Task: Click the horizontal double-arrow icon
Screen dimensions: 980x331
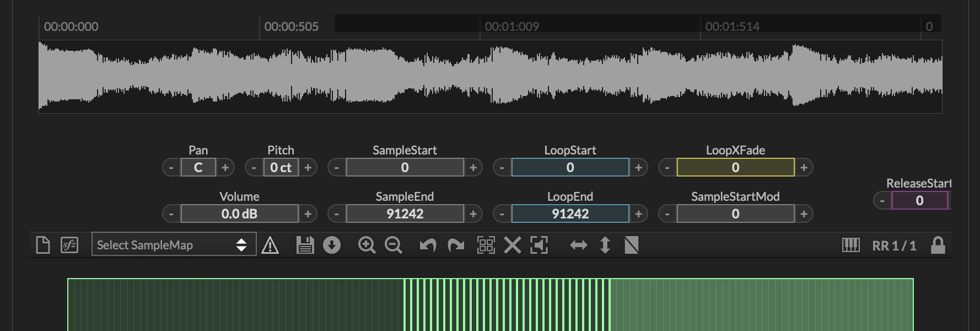Action: (578, 245)
